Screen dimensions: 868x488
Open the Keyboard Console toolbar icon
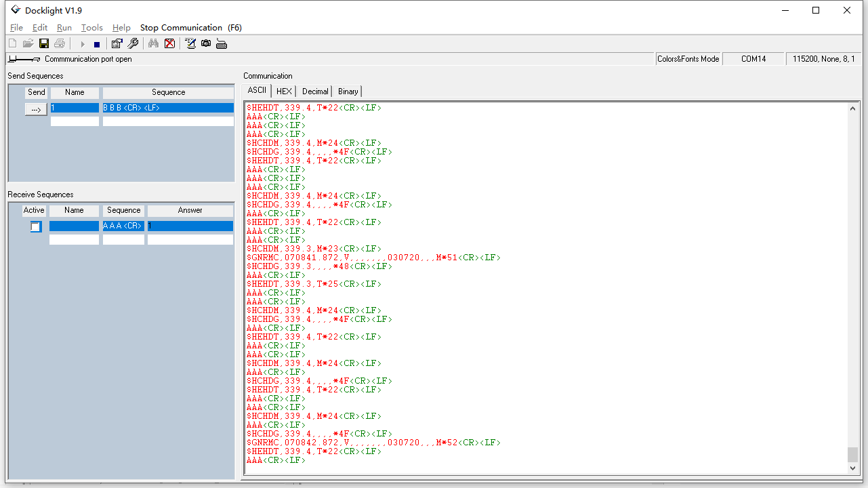tap(222, 44)
